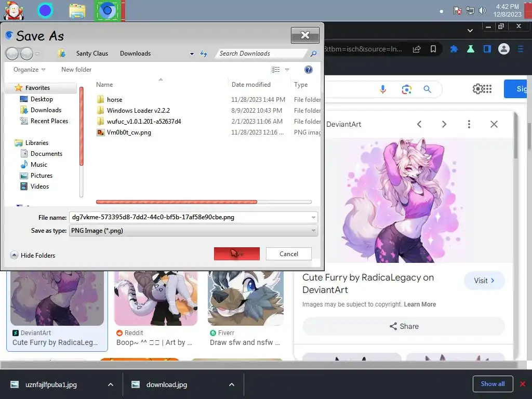Select Downloads in the address path
This screenshot has height=399, width=532.
(x=135, y=54)
